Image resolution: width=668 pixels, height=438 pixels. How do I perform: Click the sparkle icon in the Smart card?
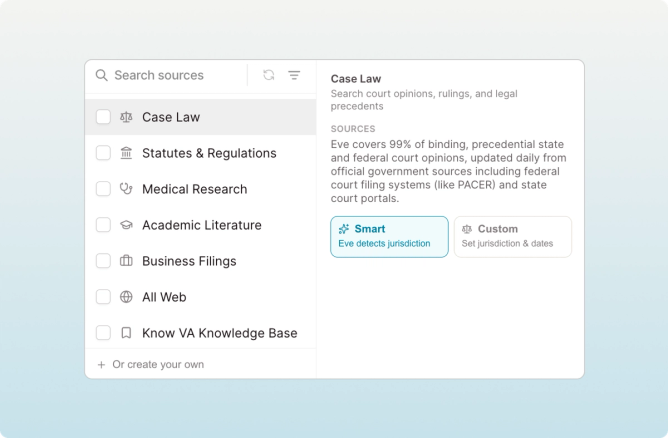click(x=343, y=229)
